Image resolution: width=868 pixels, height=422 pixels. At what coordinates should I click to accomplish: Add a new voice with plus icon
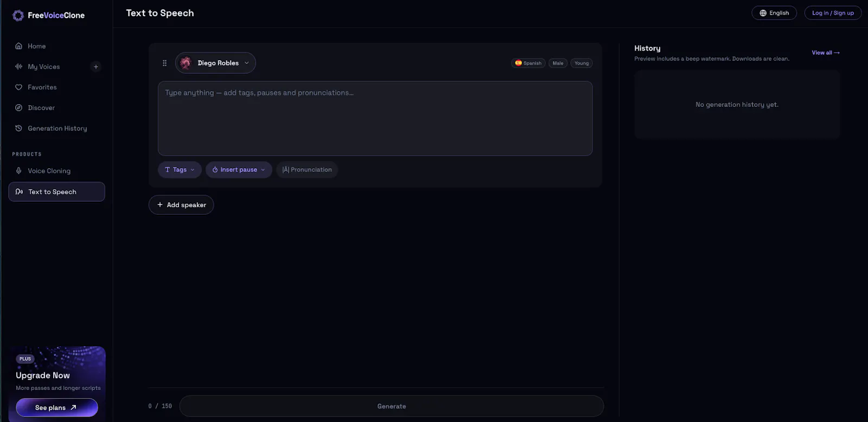pos(96,67)
